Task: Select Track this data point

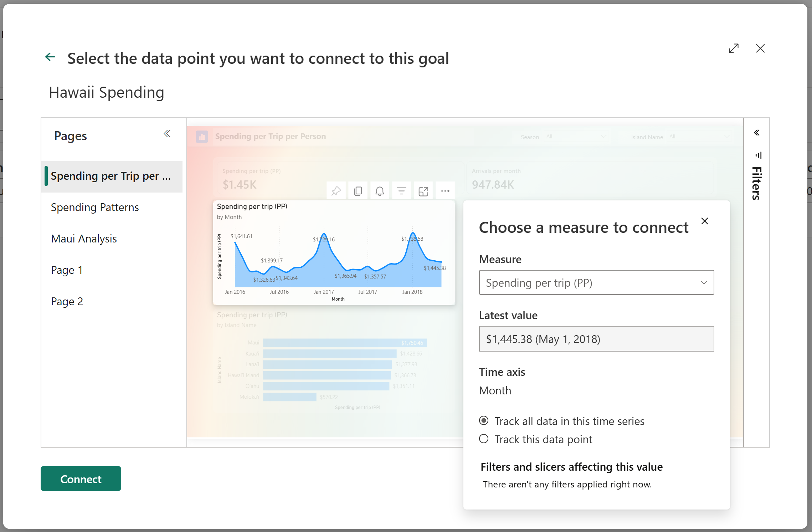Action: pyautogui.click(x=484, y=439)
